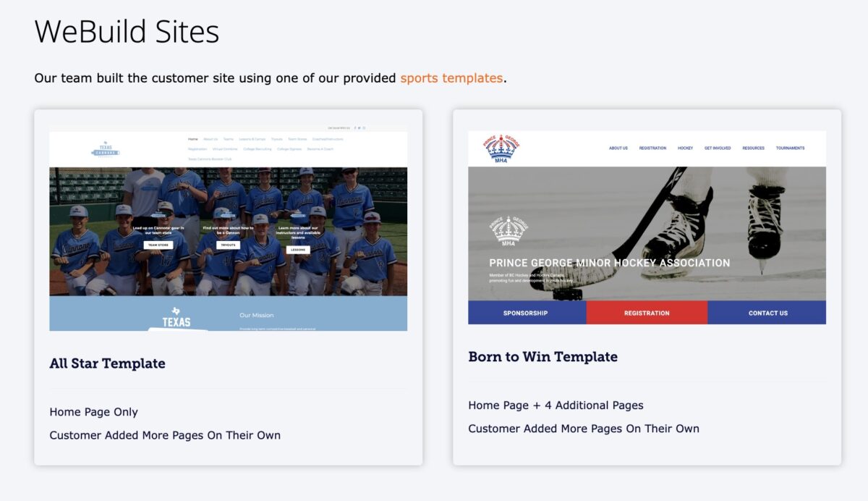Click the All Star Template preview thumbnail
Viewport: 868px width, 501px height.
(x=228, y=228)
